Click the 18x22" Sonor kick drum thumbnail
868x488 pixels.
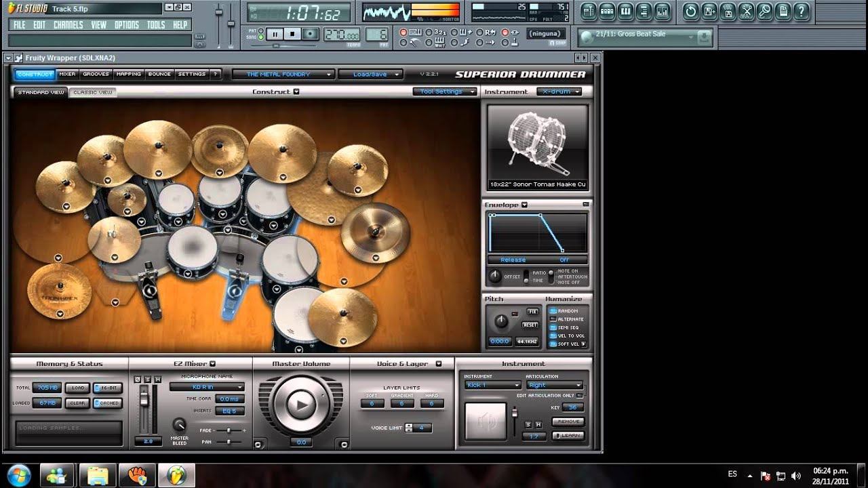click(x=538, y=147)
